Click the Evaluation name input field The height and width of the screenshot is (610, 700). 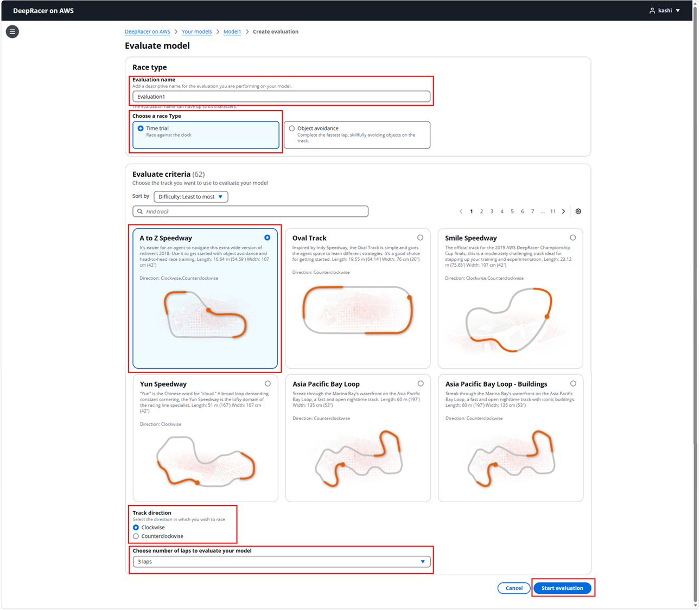coord(281,96)
